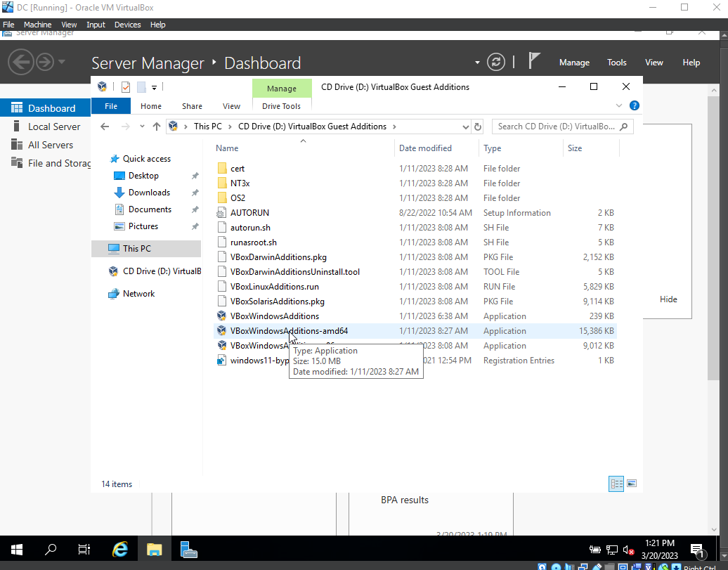
Task: Sort by Date modified column
Action: [436, 148]
